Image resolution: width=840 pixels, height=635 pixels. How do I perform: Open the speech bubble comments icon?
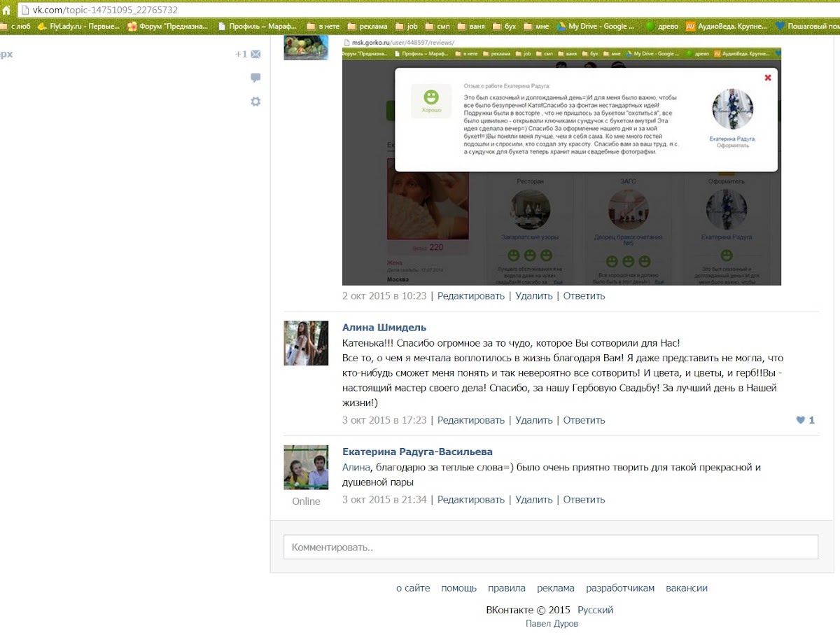click(x=255, y=78)
